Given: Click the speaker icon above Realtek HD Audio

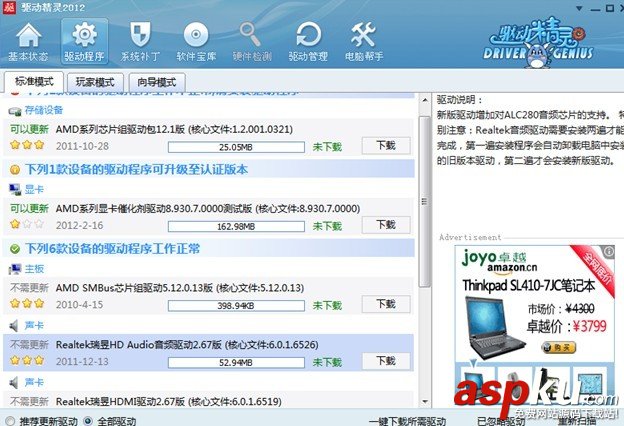Looking at the screenshot, I should tap(14, 326).
